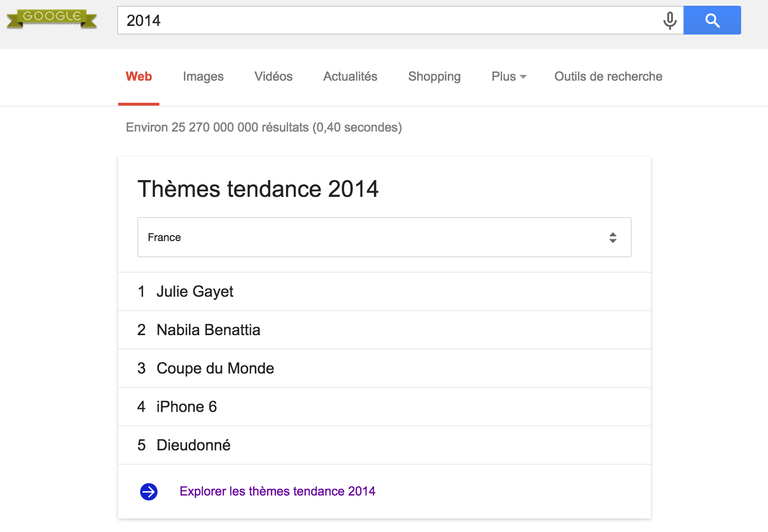Click the blue magnifier search button

coord(712,20)
